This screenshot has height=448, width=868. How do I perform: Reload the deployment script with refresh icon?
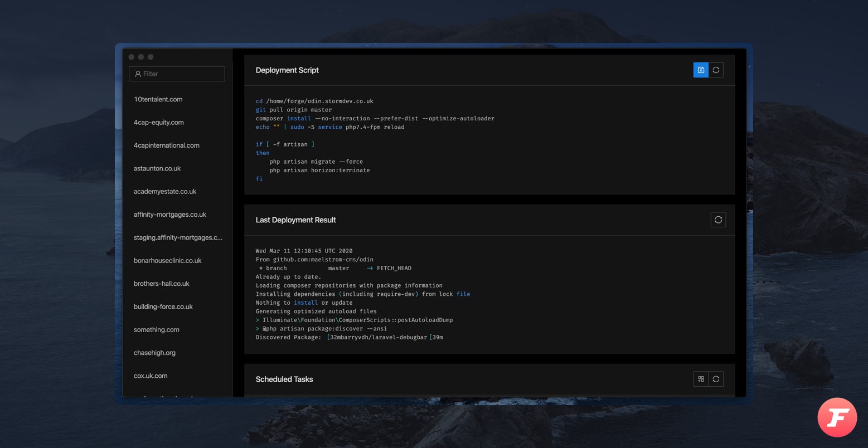click(x=716, y=70)
